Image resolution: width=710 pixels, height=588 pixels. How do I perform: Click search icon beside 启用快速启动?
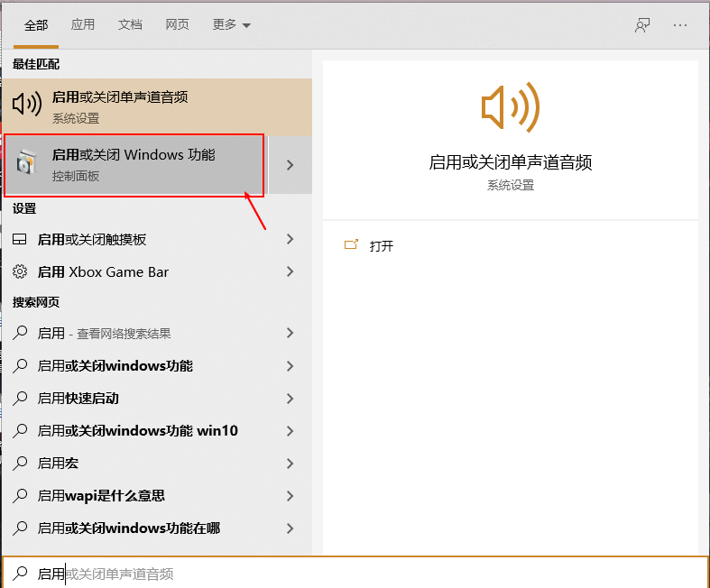click(20, 399)
